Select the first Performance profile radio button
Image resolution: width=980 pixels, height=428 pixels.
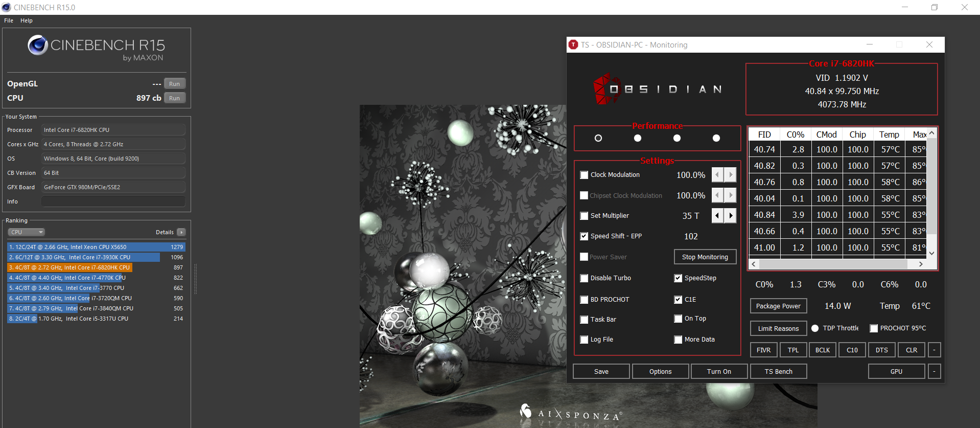pyautogui.click(x=598, y=138)
